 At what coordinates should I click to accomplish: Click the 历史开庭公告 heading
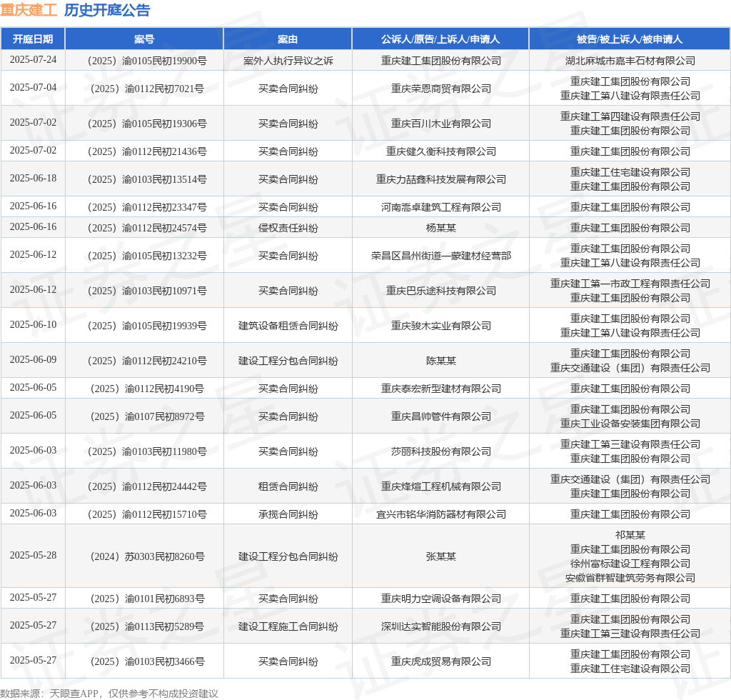107,10
